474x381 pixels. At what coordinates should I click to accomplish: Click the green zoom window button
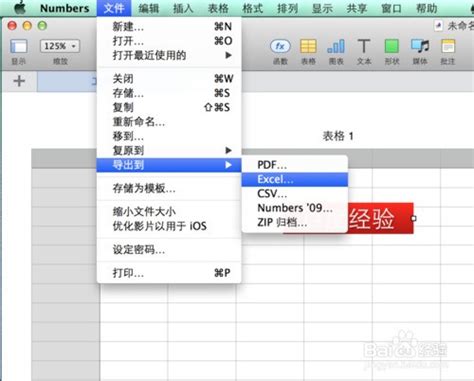coord(42,26)
